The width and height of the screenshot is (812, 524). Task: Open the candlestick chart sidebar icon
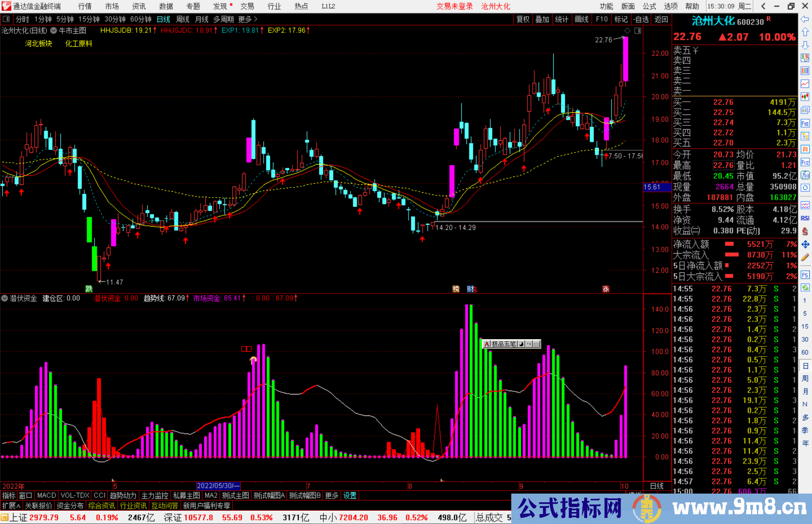tap(805, 97)
